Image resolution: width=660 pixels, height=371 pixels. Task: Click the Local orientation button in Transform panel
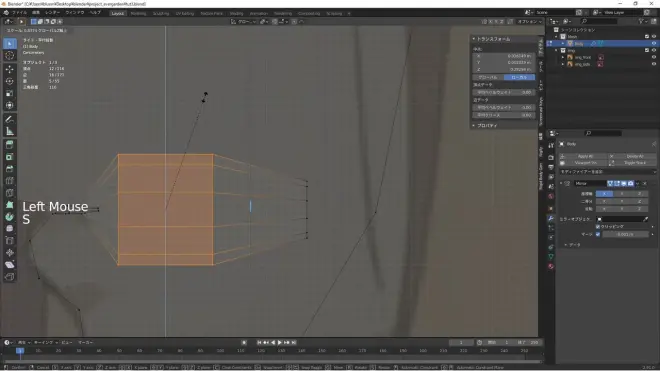(519, 77)
